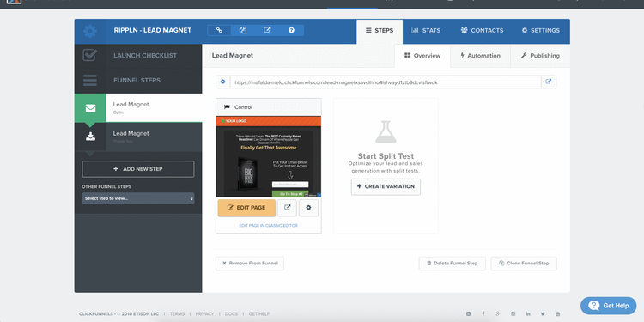Viewport: 644px width, 322px height.
Task: Select the Optin envelope step icon
Action: pyautogui.click(x=90, y=108)
